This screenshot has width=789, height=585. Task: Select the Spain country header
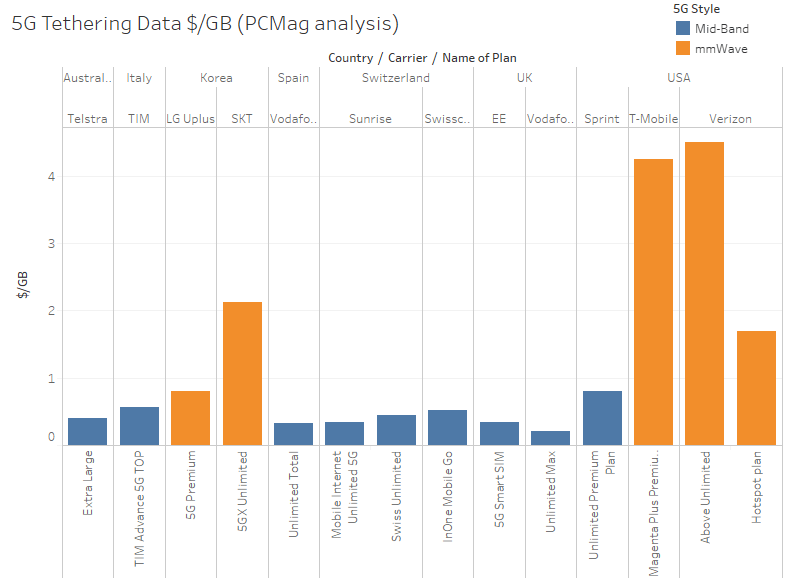pos(293,78)
